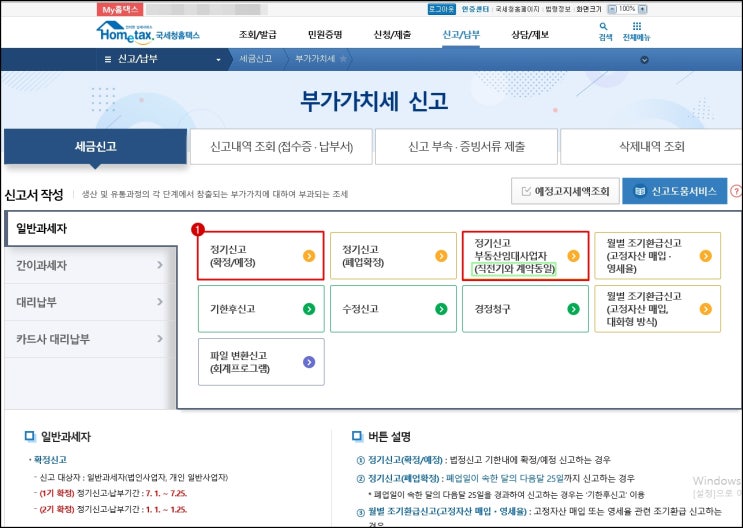Open the 인증센터 link
The height and width of the screenshot is (528, 743).
(x=475, y=9)
